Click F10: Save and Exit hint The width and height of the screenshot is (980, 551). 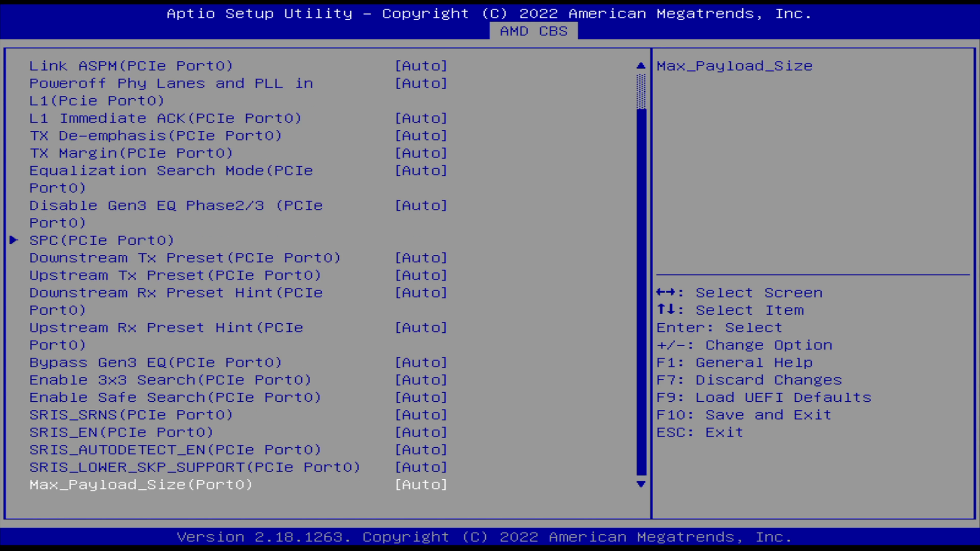tap(744, 415)
